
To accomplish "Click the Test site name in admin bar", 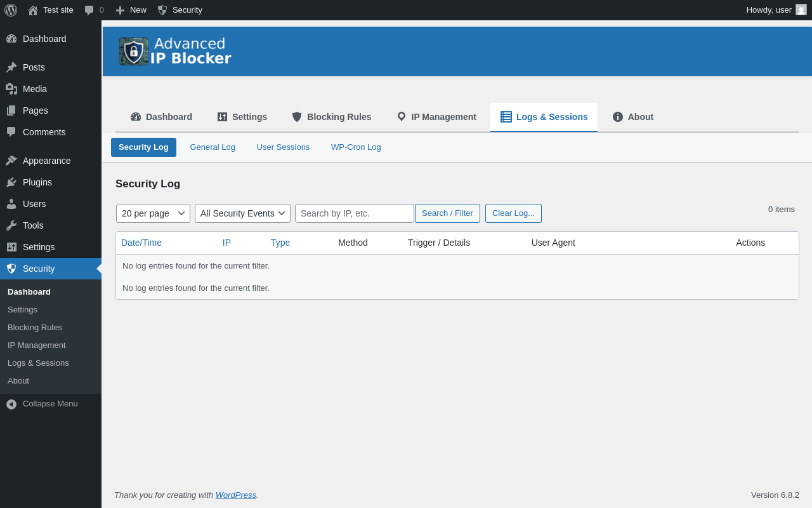I will (x=58, y=10).
